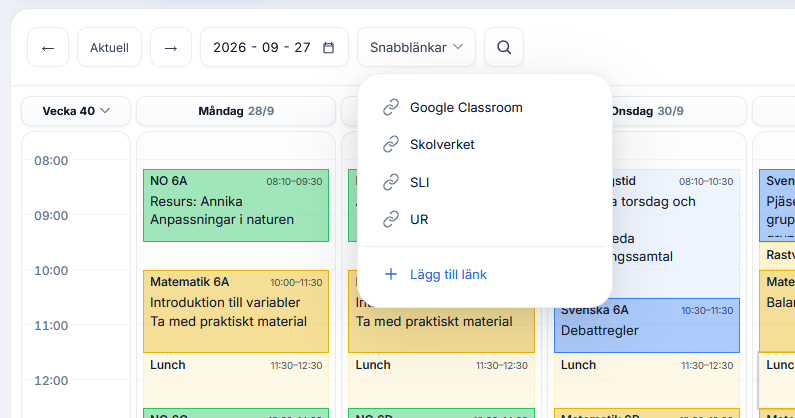Click the Aktuell button
795x418 pixels.
(110, 47)
